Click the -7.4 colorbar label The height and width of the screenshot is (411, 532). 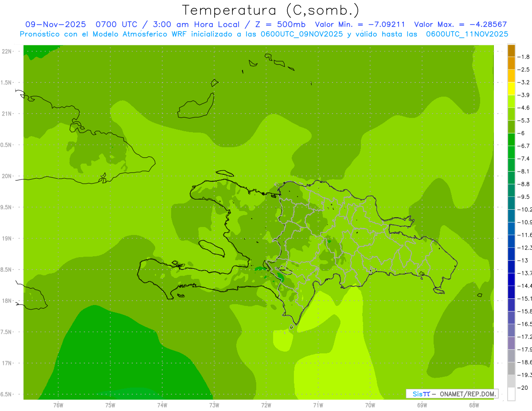[x=524, y=158]
